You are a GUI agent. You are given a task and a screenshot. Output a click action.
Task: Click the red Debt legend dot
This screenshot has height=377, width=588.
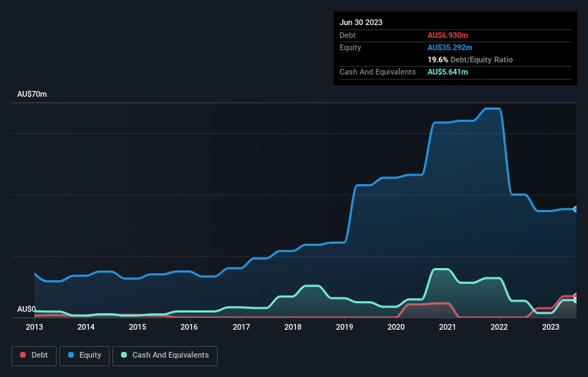[23, 355]
